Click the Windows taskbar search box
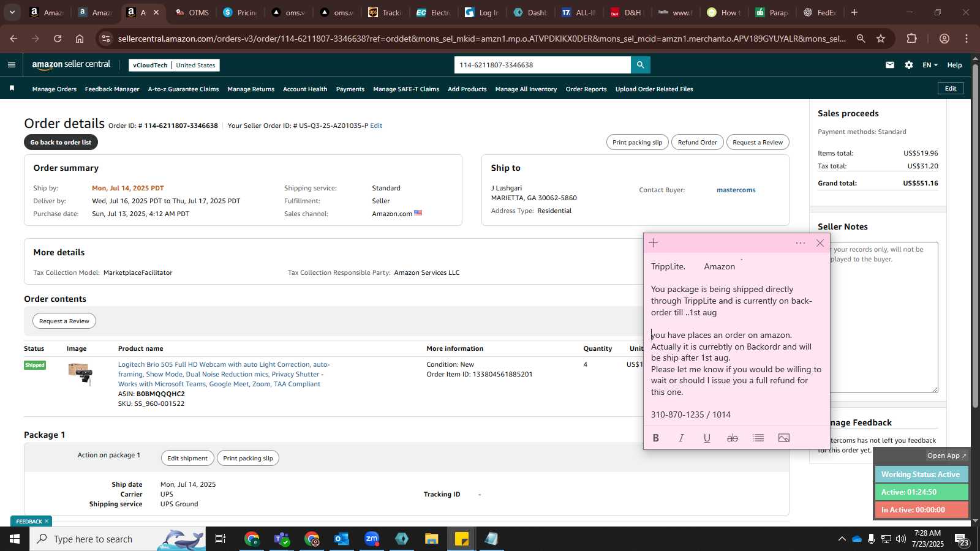Screen dimensions: 980x551 (118, 539)
